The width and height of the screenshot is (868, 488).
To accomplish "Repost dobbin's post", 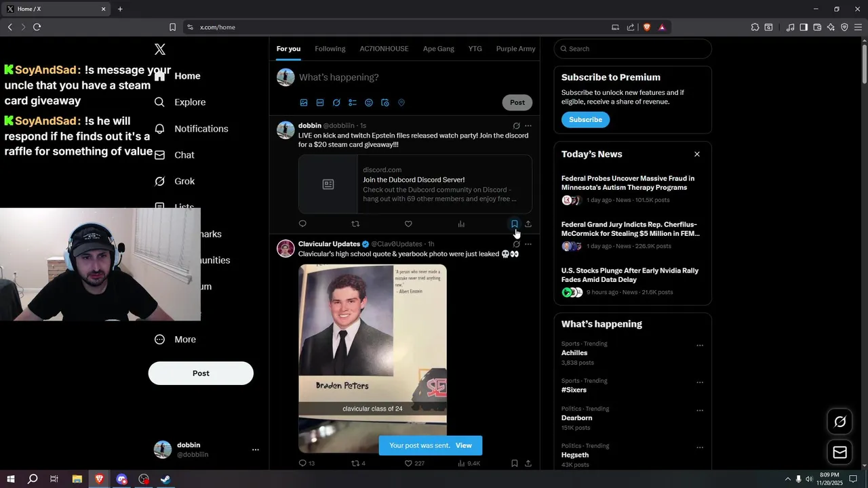I will 355,224.
